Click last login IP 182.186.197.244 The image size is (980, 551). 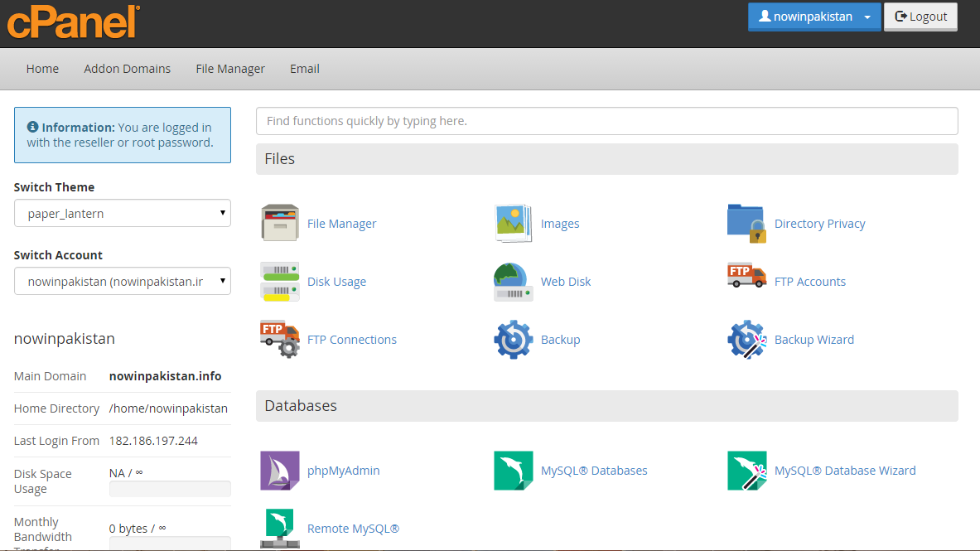tap(153, 441)
